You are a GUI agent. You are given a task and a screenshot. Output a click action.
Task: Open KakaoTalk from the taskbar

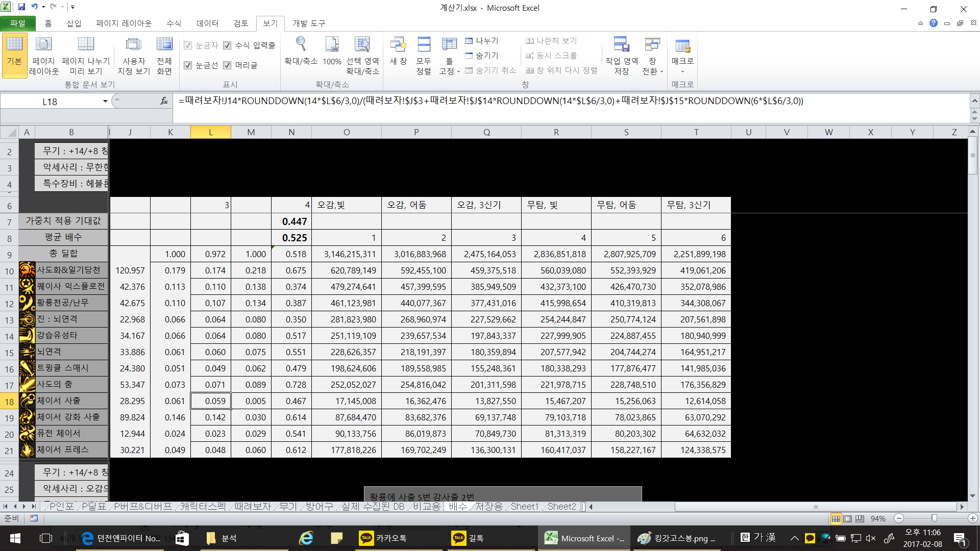(x=383, y=538)
